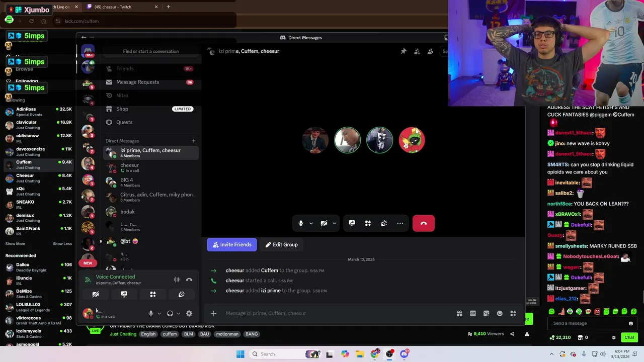Share the Kick stream
Viewport: 644px width, 362px height.
point(512,334)
